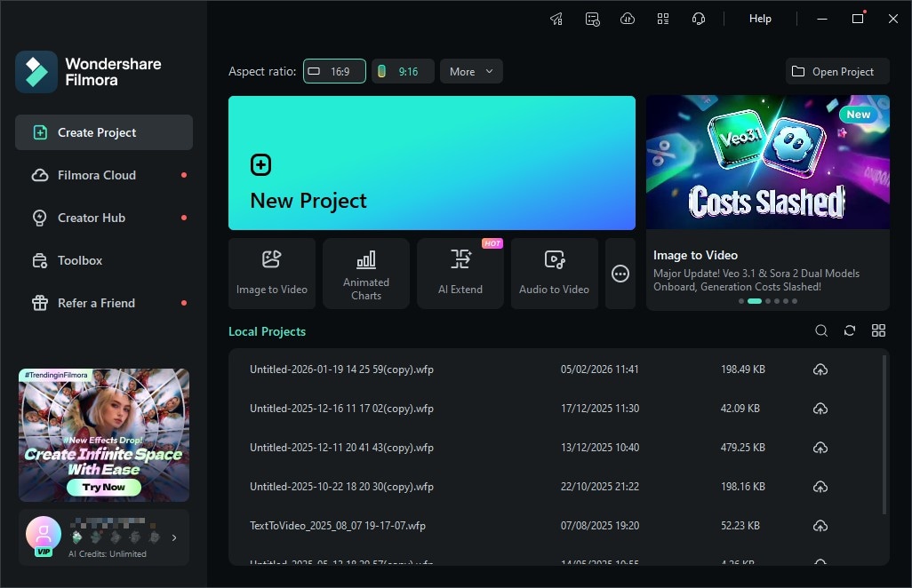Image resolution: width=912 pixels, height=588 pixels.
Task: Open the More aspect ratio dropdown
Action: 471,70
